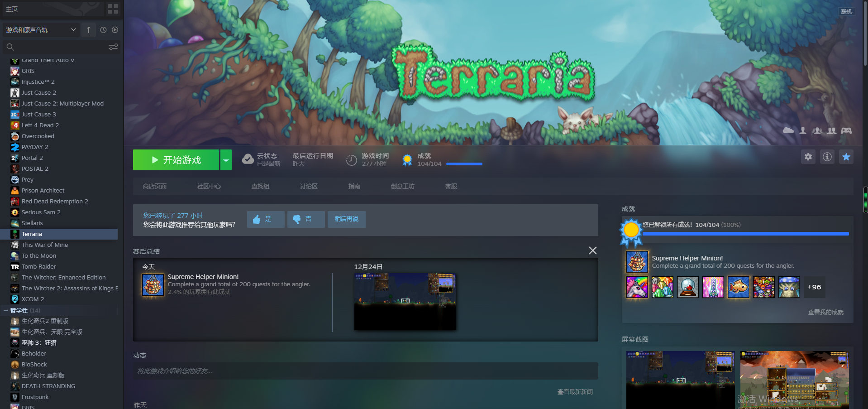The height and width of the screenshot is (409, 868).
Task: Click the library filter options icon
Action: [113, 47]
